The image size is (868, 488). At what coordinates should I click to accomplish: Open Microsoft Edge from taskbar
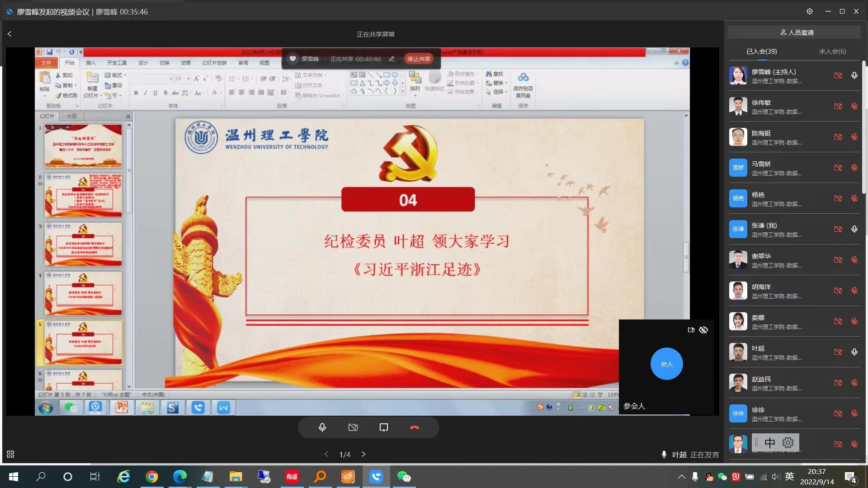pos(179,477)
